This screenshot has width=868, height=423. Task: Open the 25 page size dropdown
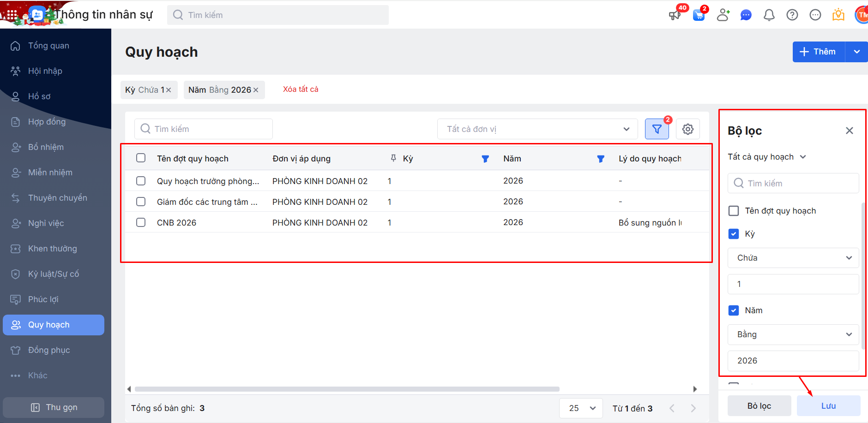[x=580, y=408]
